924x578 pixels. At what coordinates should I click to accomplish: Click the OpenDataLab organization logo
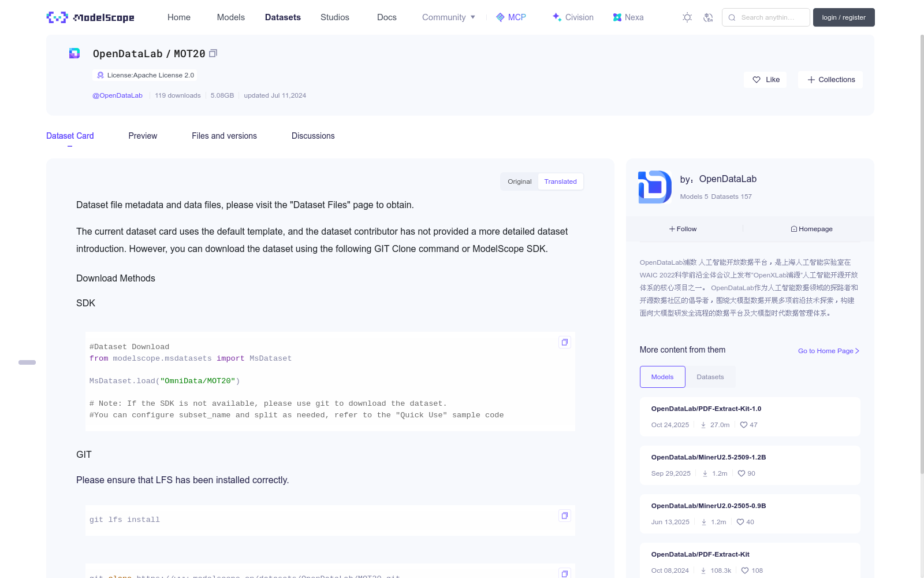tap(655, 187)
